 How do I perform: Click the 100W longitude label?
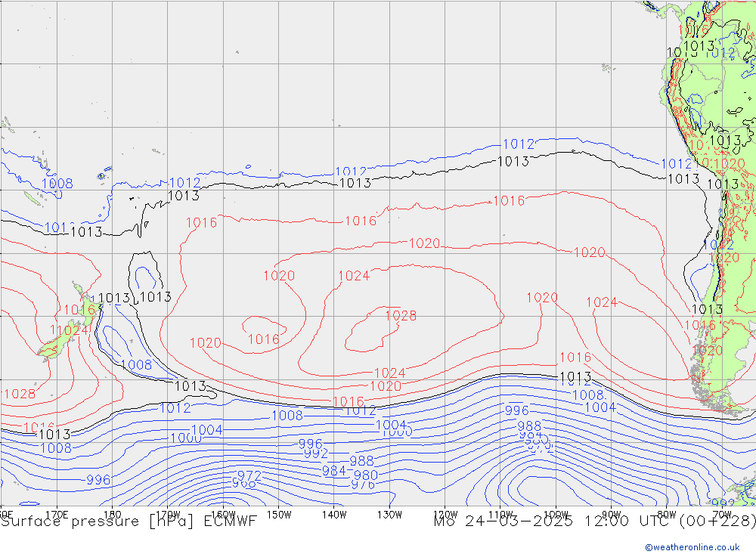[x=556, y=515]
